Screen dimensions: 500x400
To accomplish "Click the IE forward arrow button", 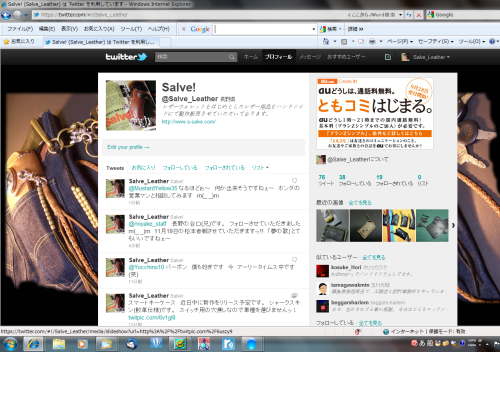I will 17,15.
